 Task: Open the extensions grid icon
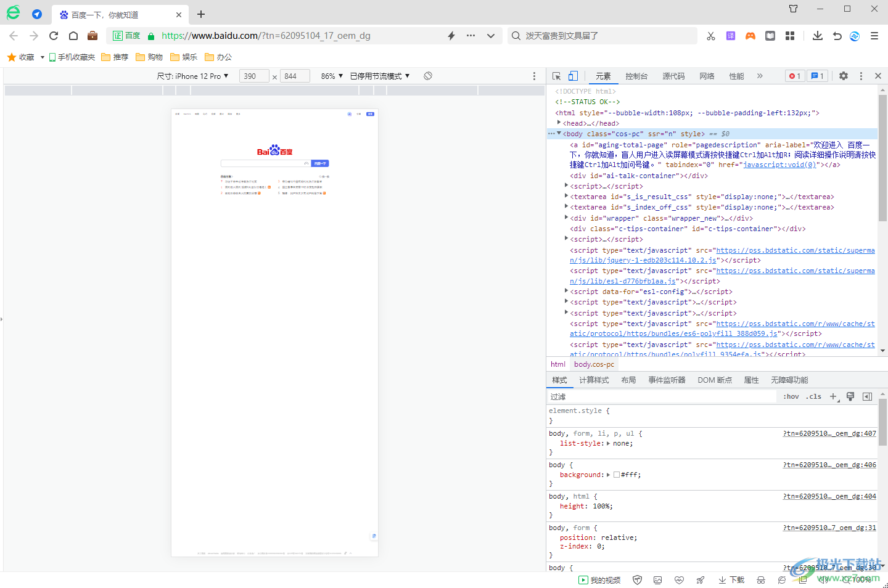(790, 36)
